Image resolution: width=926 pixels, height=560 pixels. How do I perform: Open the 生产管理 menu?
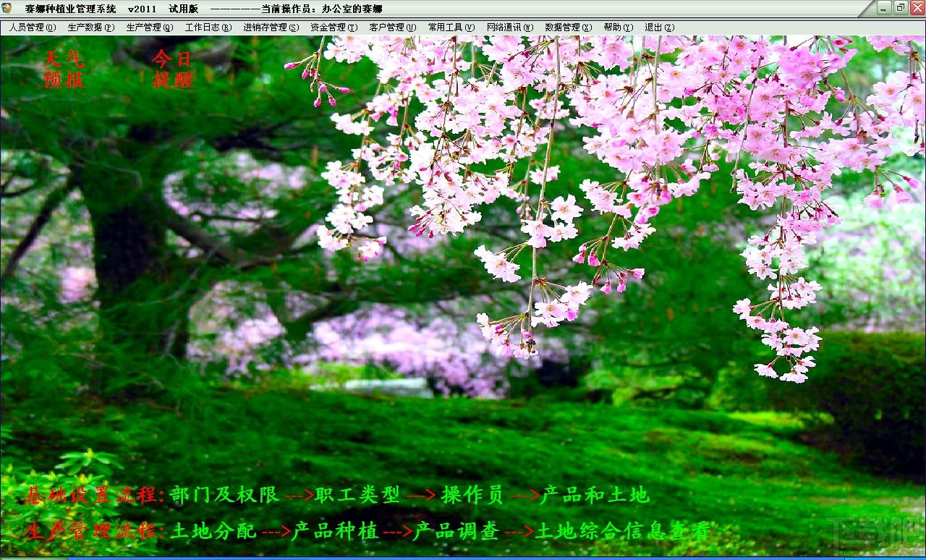[150, 27]
